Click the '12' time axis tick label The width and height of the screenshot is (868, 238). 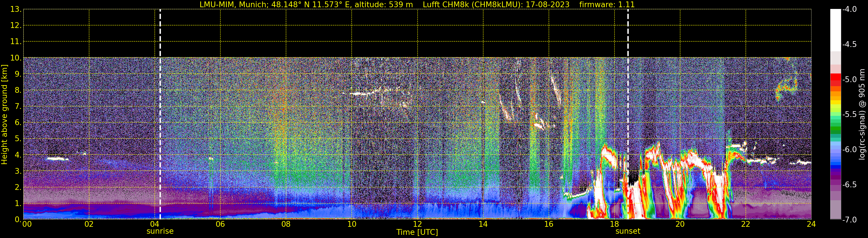click(x=417, y=224)
